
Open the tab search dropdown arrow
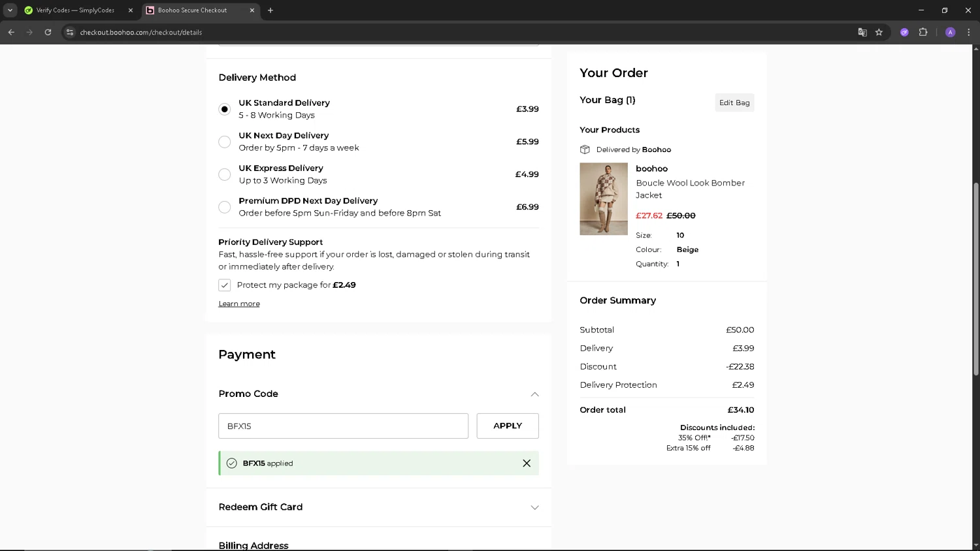tap(10, 10)
